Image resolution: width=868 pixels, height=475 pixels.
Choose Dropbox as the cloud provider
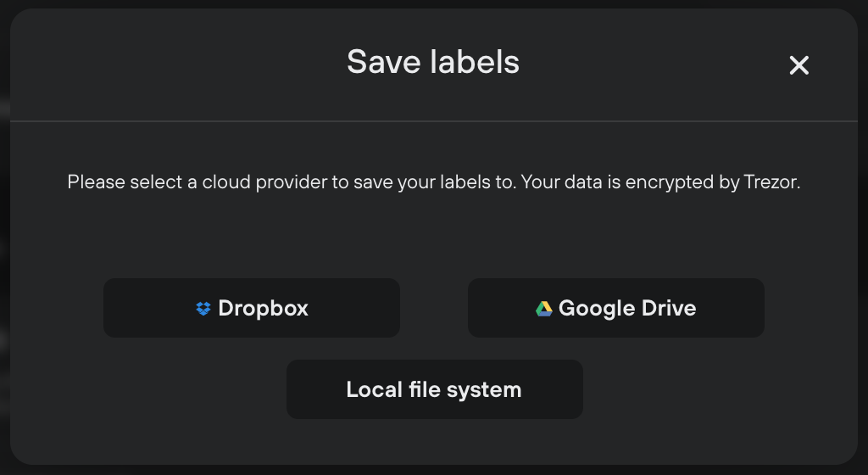pos(251,308)
